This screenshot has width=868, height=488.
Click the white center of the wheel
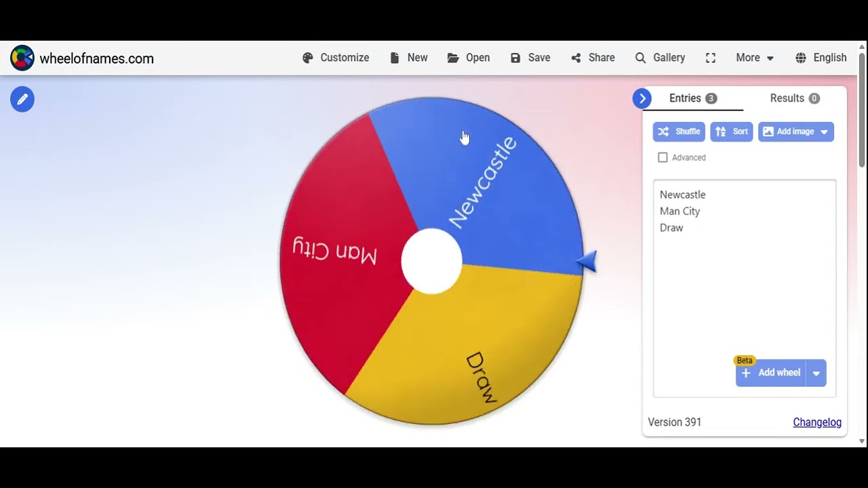tap(432, 261)
